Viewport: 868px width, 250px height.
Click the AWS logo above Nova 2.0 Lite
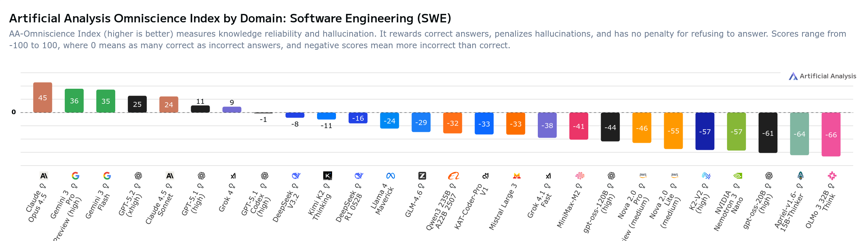pyautogui.click(x=674, y=175)
